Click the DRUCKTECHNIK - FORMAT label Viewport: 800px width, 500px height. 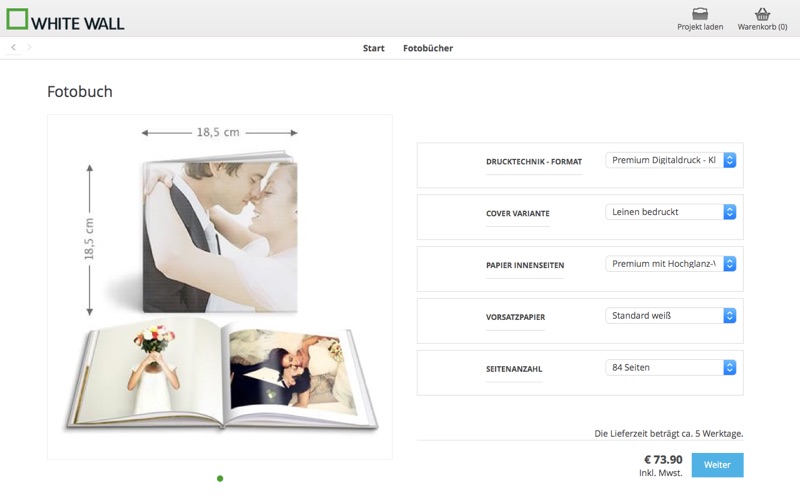534,162
